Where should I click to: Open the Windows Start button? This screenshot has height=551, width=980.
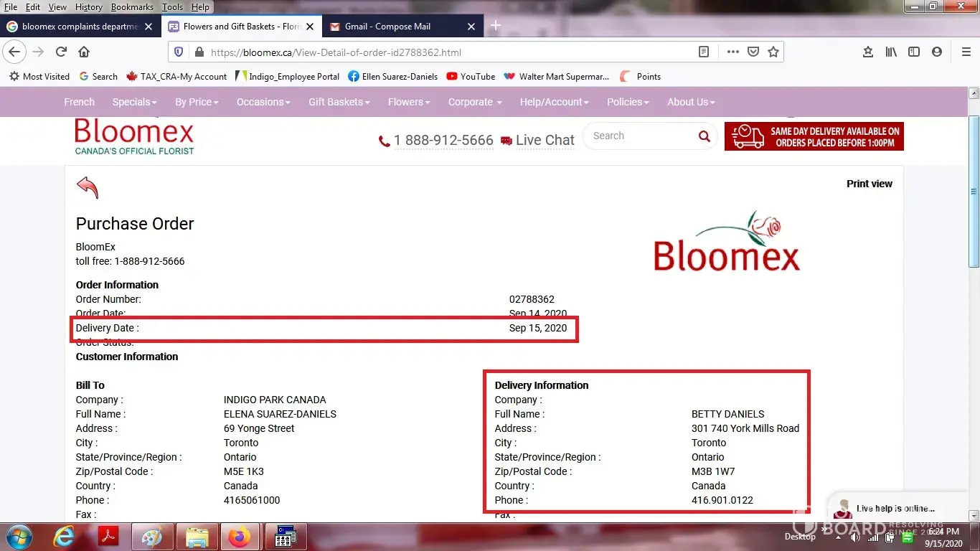click(19, 537)
